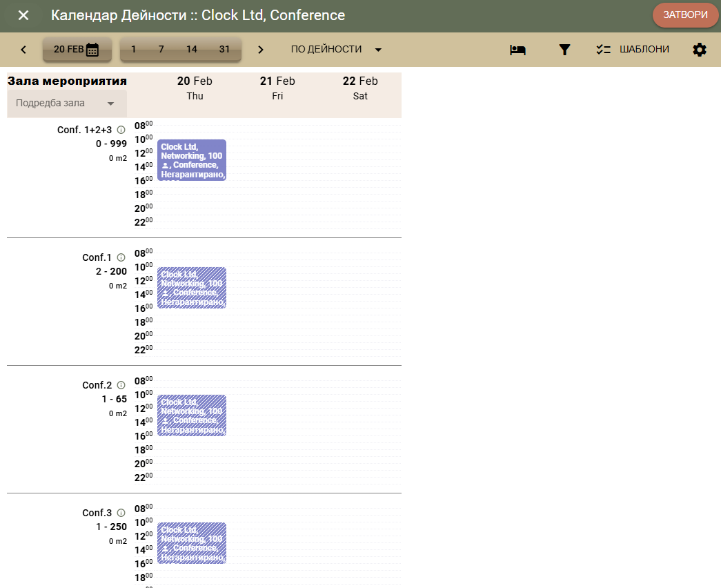Click the Зала мероприятия heading
Screen dimensions: 721x588
pos(67,81)
